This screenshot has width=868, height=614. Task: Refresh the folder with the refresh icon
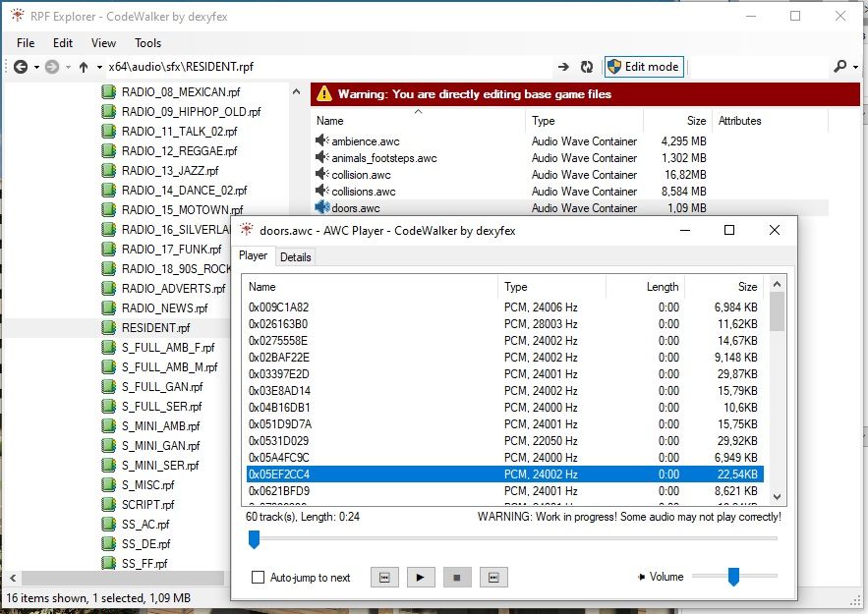point(587,67)
